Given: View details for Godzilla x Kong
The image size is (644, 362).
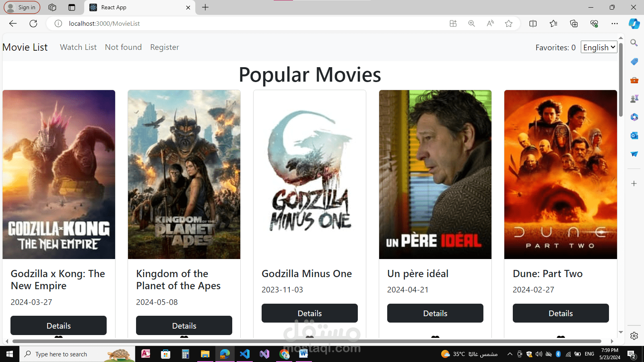Looking at the screenshot, I should [x=58, y=325].
